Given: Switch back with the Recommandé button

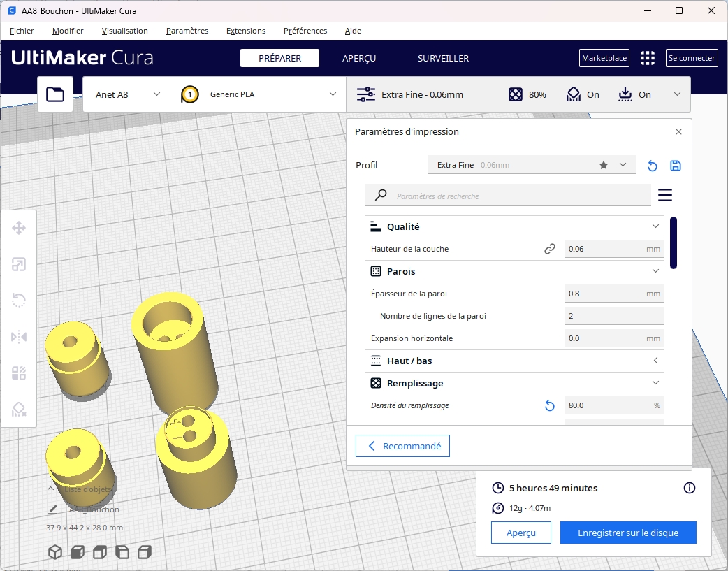Looking at the screenshot, I should tap(402, 446).
